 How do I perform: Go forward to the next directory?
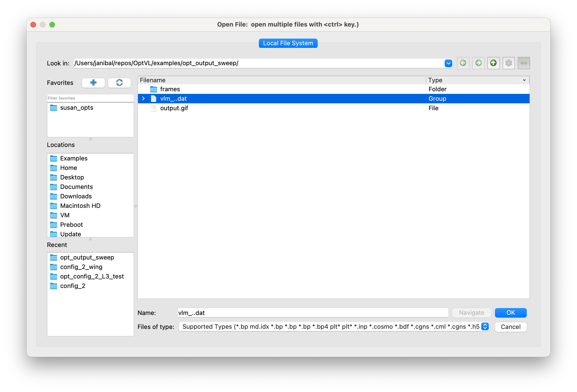pyautogui.click(x=478, y=63)
